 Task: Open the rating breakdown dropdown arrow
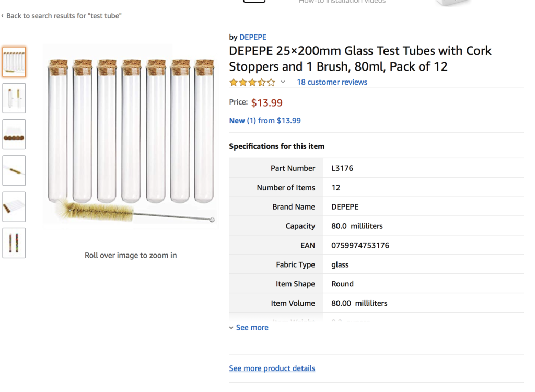click(x=283, y=82)
